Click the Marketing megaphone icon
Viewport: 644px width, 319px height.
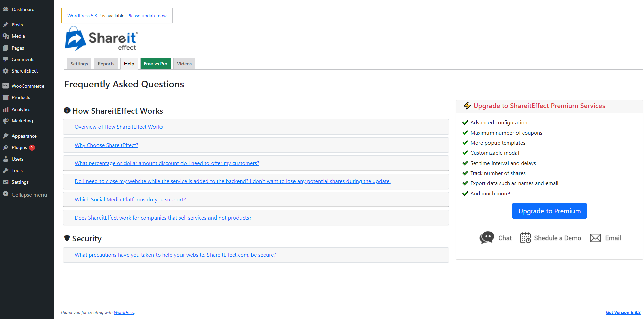coord(6,121)
